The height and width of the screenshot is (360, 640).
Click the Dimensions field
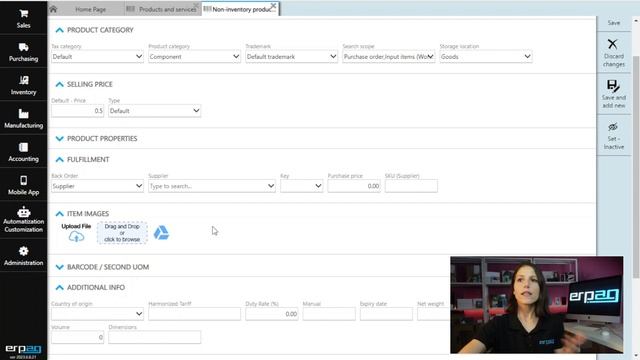[x=154, y=337]
